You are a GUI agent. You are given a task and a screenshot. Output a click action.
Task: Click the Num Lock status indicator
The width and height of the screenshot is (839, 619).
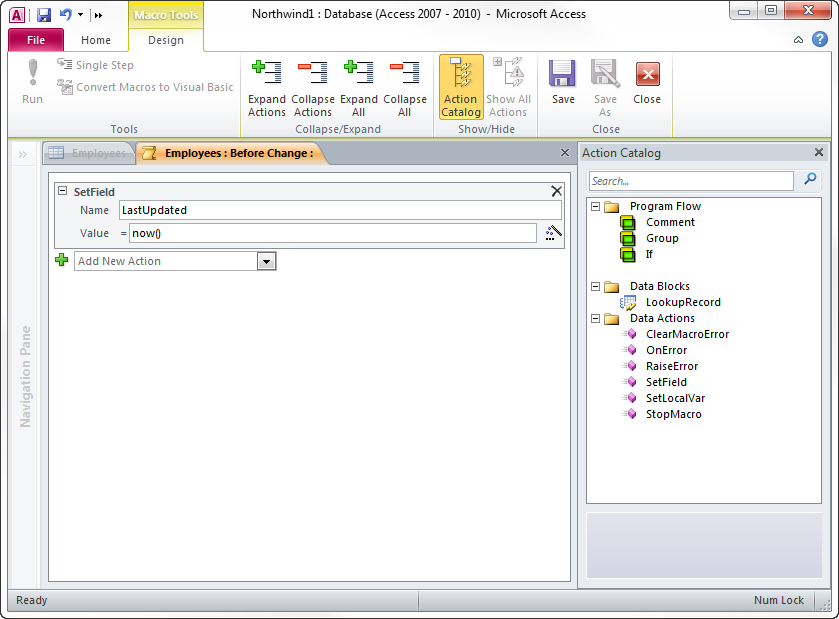point(779,600)
